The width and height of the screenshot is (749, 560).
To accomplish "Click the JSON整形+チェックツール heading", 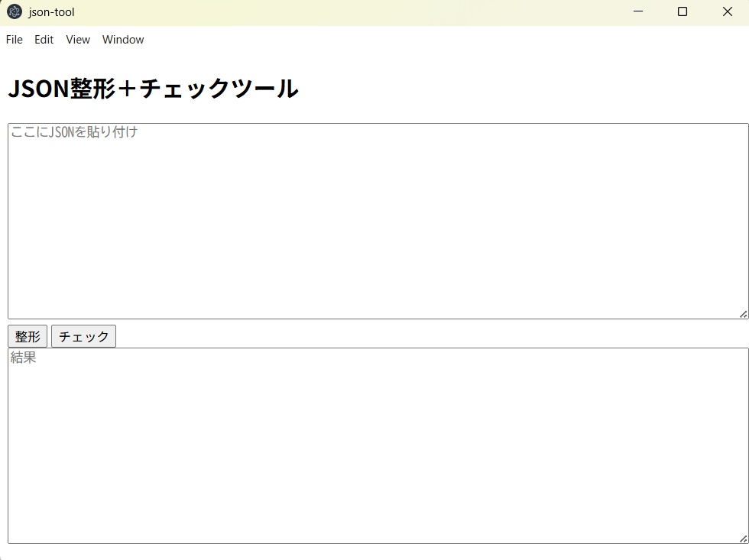I will (154, 89).
